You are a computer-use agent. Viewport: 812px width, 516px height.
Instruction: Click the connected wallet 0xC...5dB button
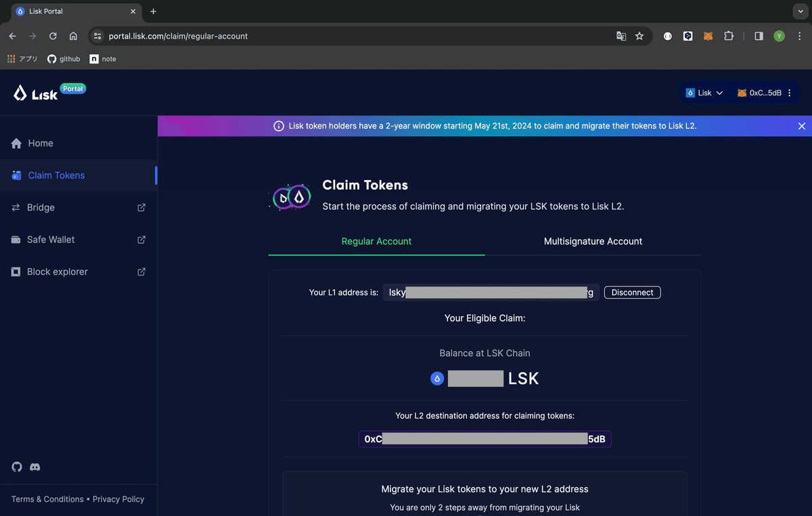(759, 93)
